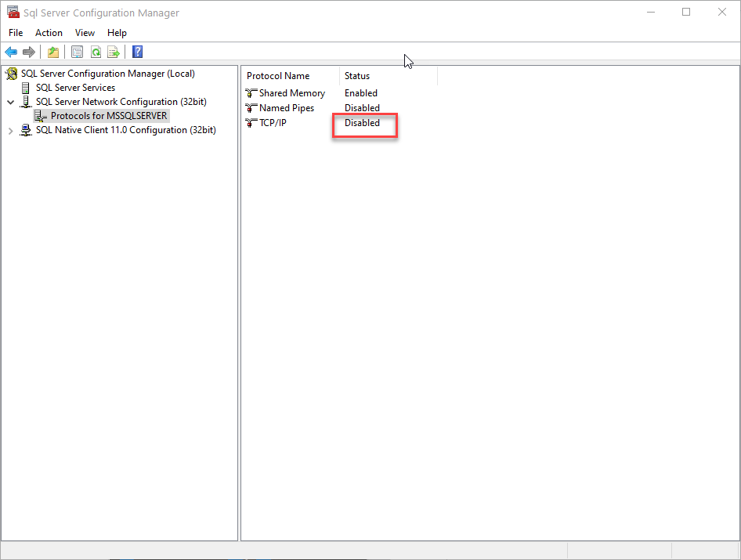Click the Properties toolbar icon
741x560 pixels.
pos(77,52)
